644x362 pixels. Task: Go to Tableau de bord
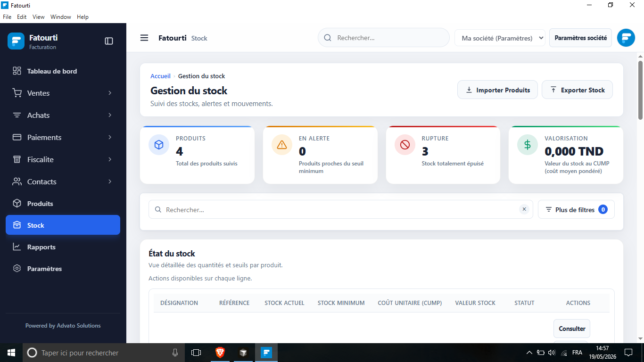[x=63, y=71]
